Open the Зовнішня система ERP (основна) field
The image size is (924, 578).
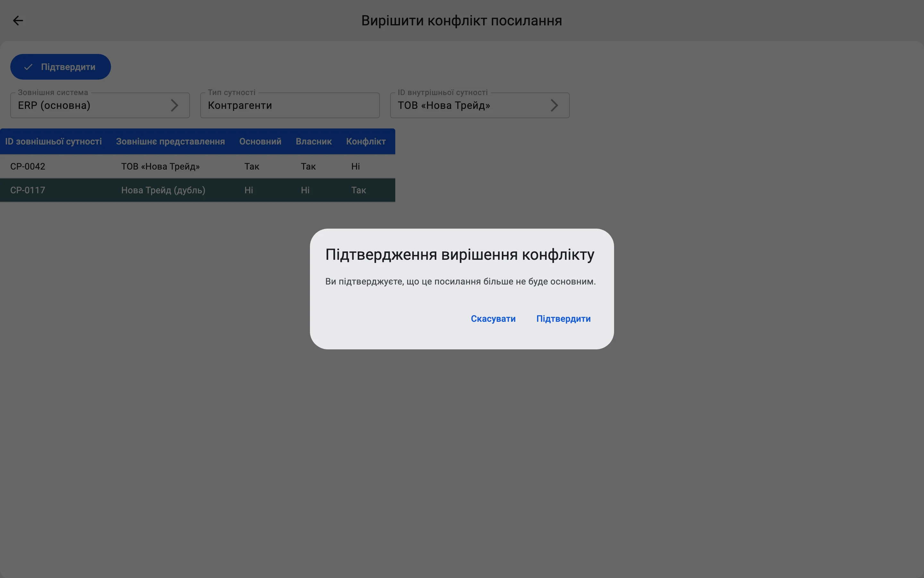click(100, 105)
